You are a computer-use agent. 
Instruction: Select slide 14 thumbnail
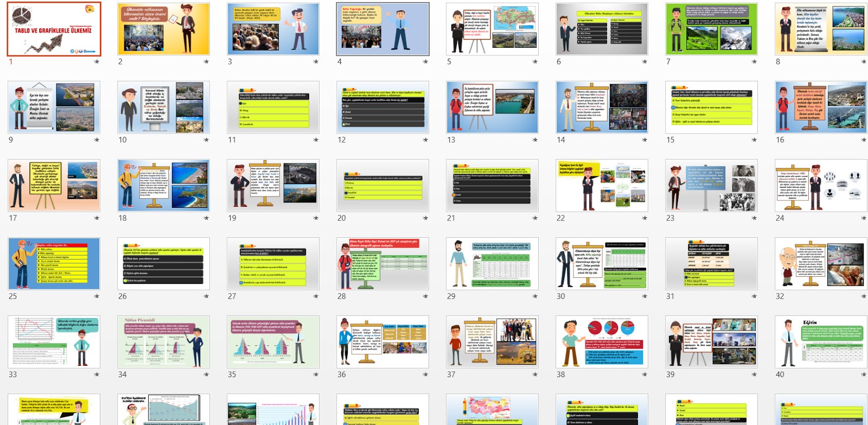(602, 107)
